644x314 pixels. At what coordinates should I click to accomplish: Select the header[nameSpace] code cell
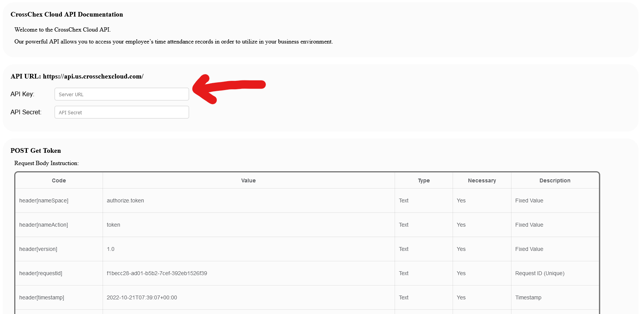point(59,200)
